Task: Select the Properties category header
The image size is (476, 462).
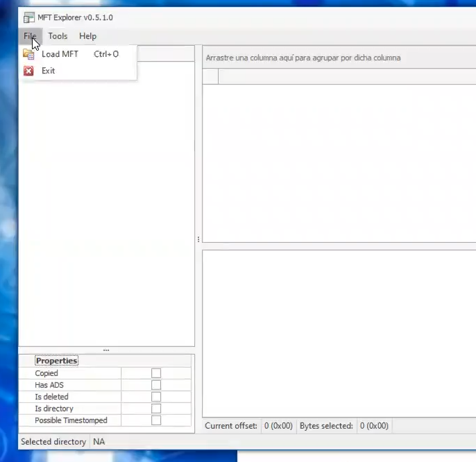Action: [56, 361]
